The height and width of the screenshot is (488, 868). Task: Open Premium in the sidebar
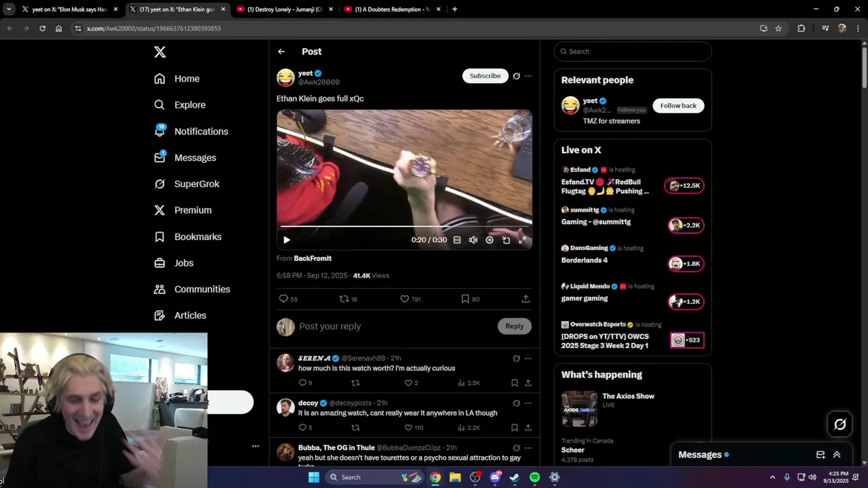coord(182,210)
